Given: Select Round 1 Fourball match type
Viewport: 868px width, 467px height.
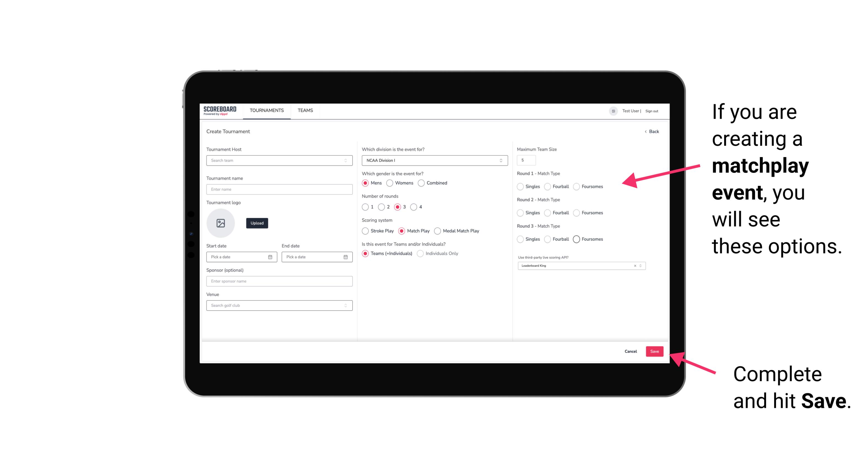Looking at the screenshot, I should click(x=547, y=186).
